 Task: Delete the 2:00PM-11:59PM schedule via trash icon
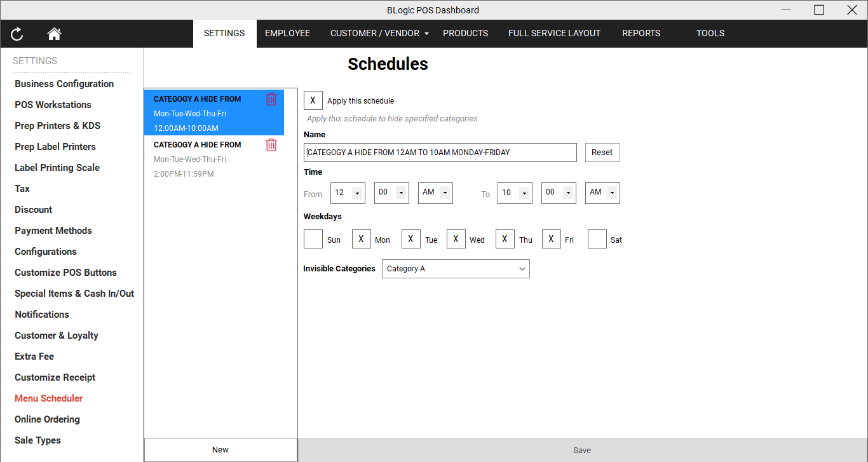coord(271,145)
